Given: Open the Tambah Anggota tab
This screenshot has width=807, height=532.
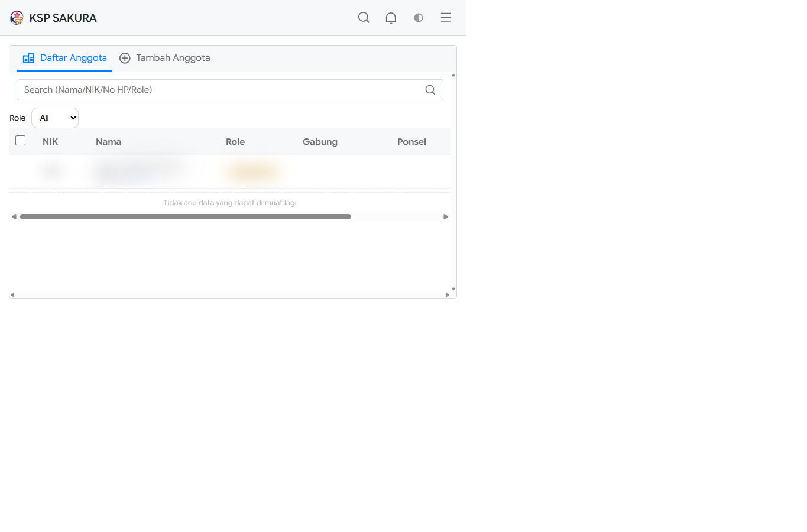Looking at the screenshot, I should click(165, 58).
